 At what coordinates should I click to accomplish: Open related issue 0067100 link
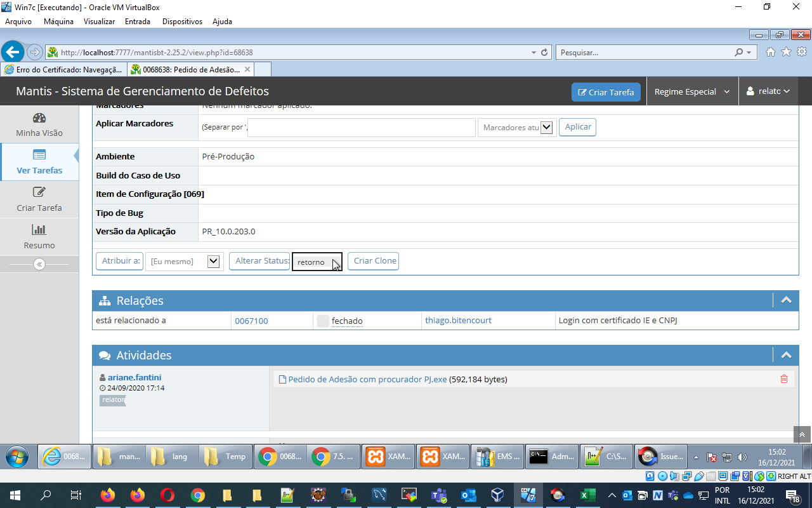(251, 321)
